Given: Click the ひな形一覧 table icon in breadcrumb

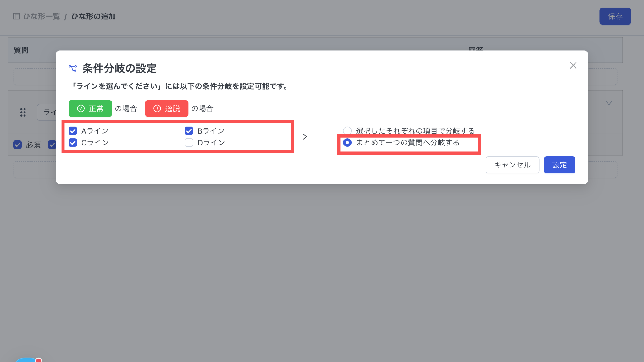Looking at the screenshot, I should pos(16,16).
